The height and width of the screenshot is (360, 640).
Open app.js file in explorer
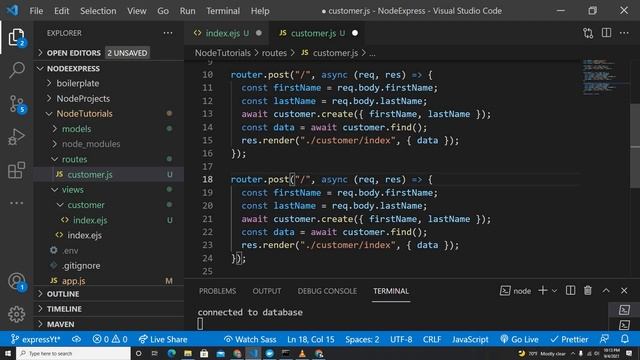[x=109, y=281]
